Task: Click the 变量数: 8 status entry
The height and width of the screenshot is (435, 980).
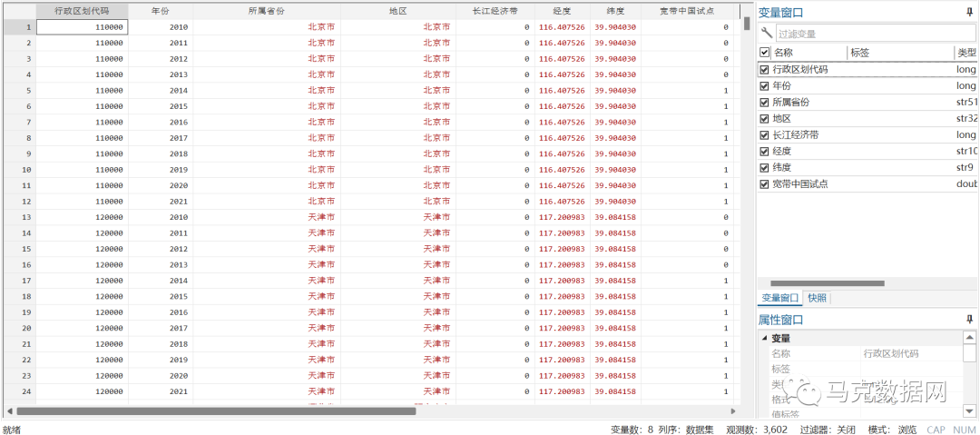Action: 632,430
